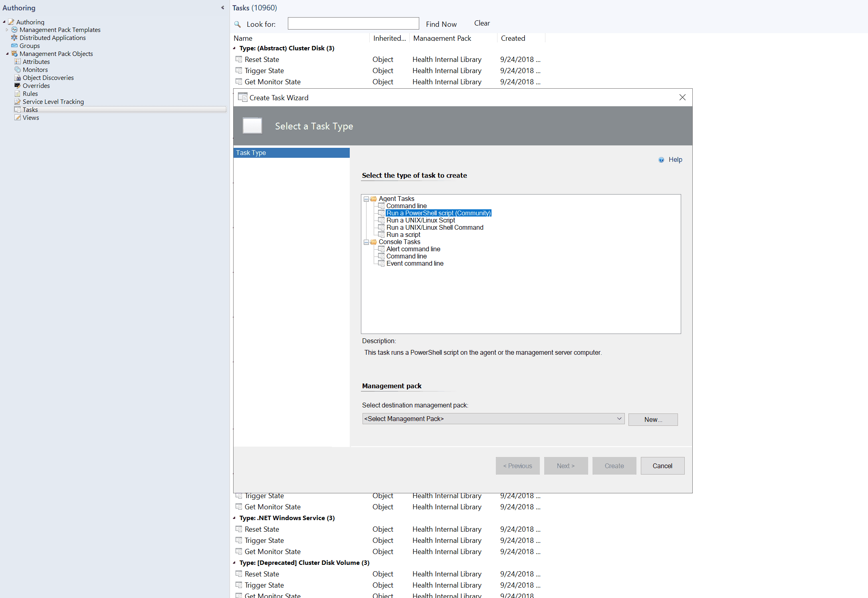The width and height of the screenshot is (868, 598).
Task: Click the Monitors icon in Authoring tree
Action: pos(18,70)
